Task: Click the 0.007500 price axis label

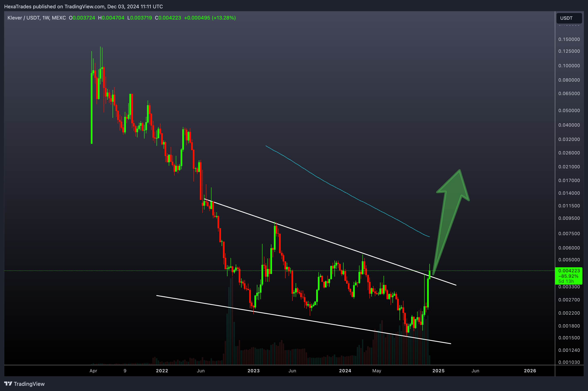Action: [569, 234]
